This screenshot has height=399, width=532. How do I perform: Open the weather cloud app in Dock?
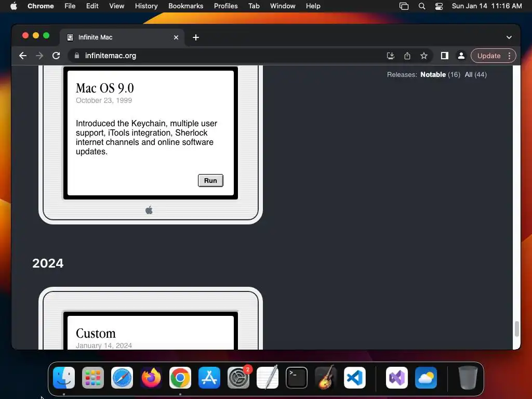pos(426,378)
